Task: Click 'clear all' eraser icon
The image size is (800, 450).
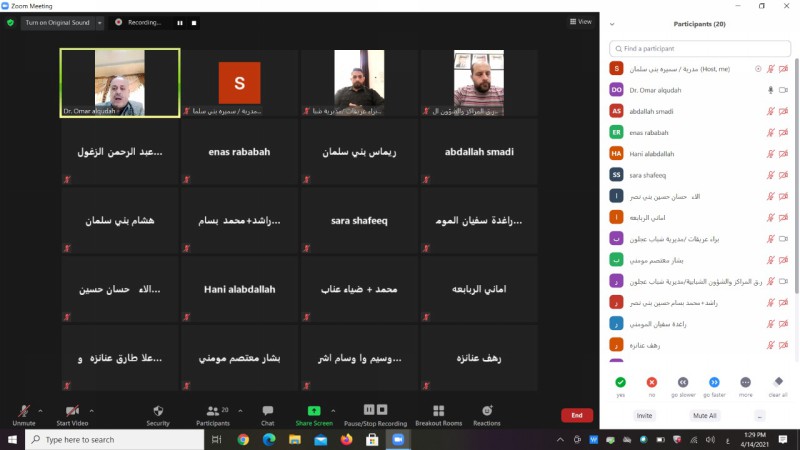Action: 777,382
